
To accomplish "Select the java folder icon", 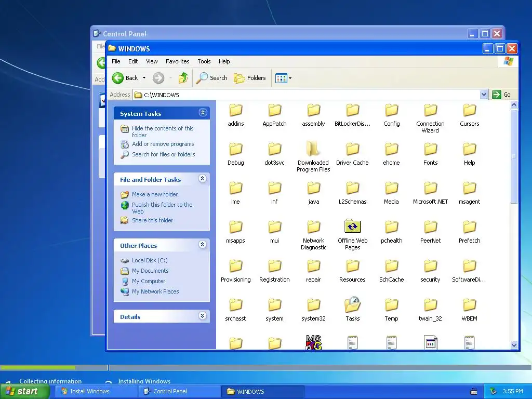I will pyautogui.click(x=313, y=188).
